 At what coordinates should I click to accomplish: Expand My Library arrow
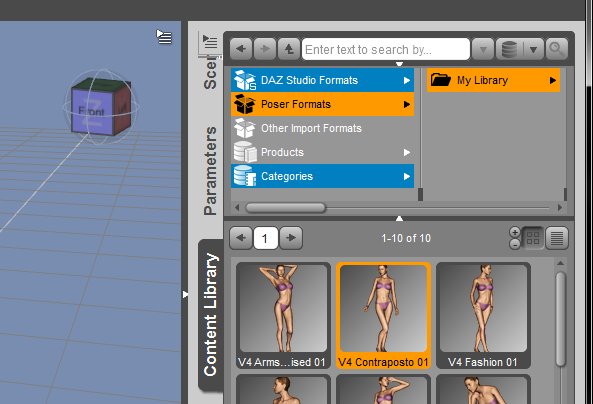click(x=553, y=80)
